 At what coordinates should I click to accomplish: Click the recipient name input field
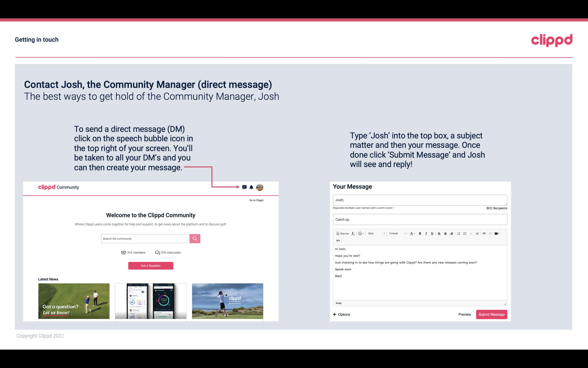(x=419, y=199)
